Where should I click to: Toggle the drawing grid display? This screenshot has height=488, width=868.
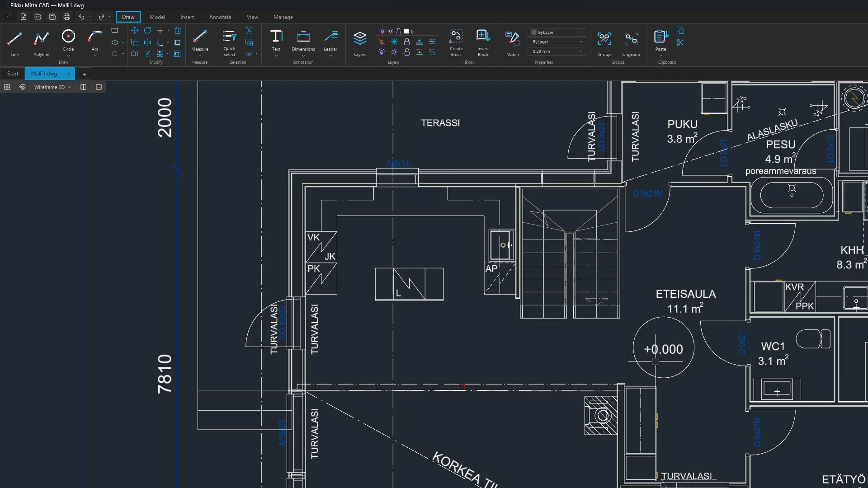(7, 87)
